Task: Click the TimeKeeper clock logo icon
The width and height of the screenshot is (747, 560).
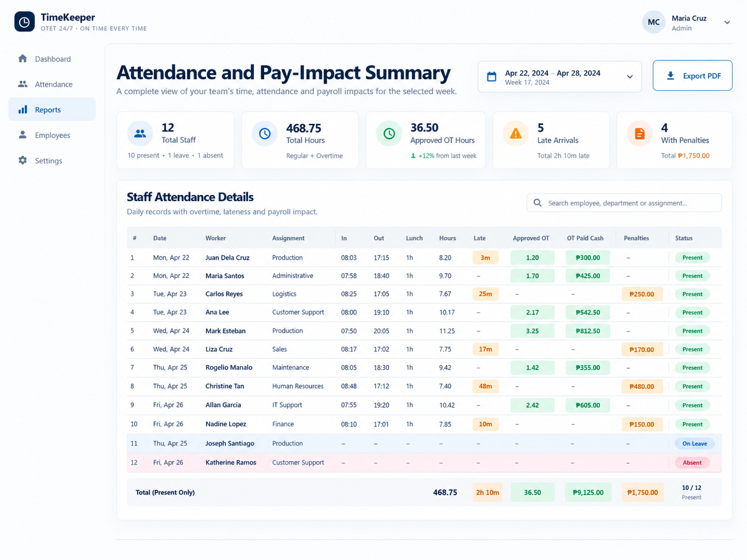Action: (x=24, y=22)
